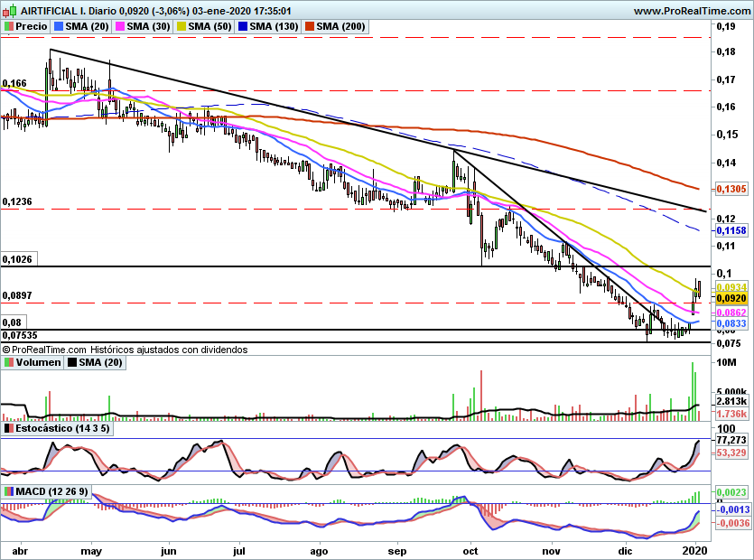Click the 2020 marker on time axis

[x=695, y=548]
